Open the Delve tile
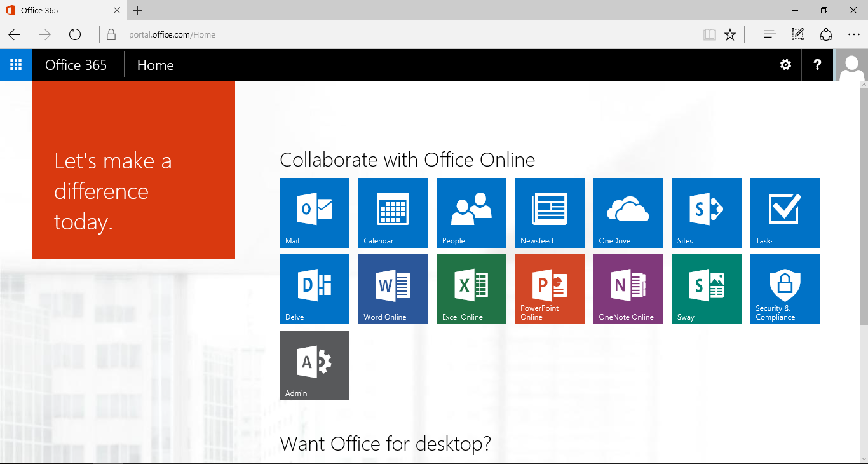868x464 pixels. 315,289
